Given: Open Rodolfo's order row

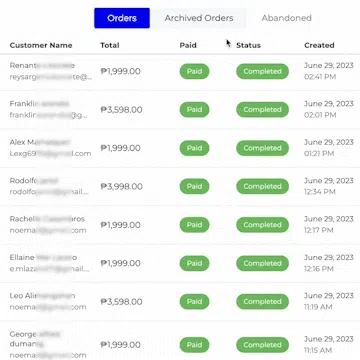Looking at the screenshot, I should 180,186.
